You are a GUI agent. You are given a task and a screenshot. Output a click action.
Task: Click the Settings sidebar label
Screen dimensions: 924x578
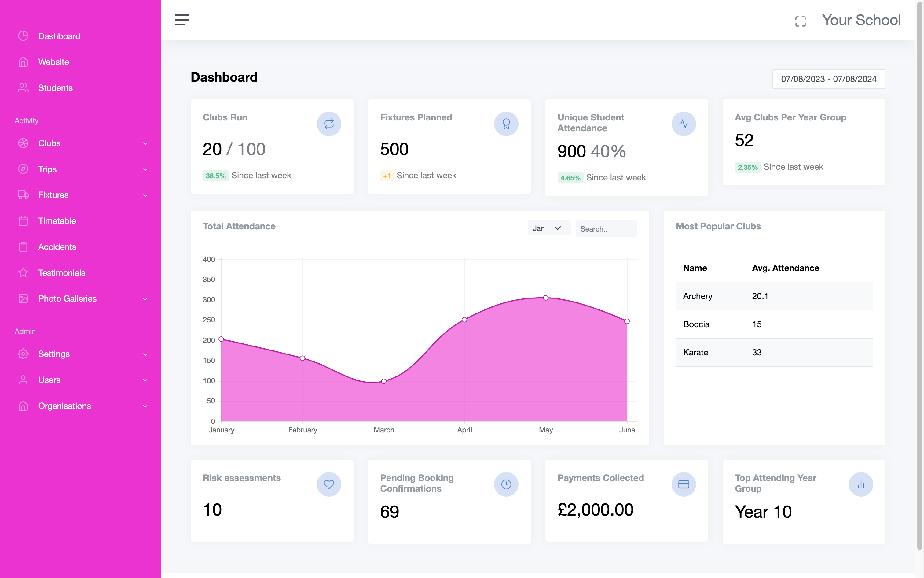(54, 354)
